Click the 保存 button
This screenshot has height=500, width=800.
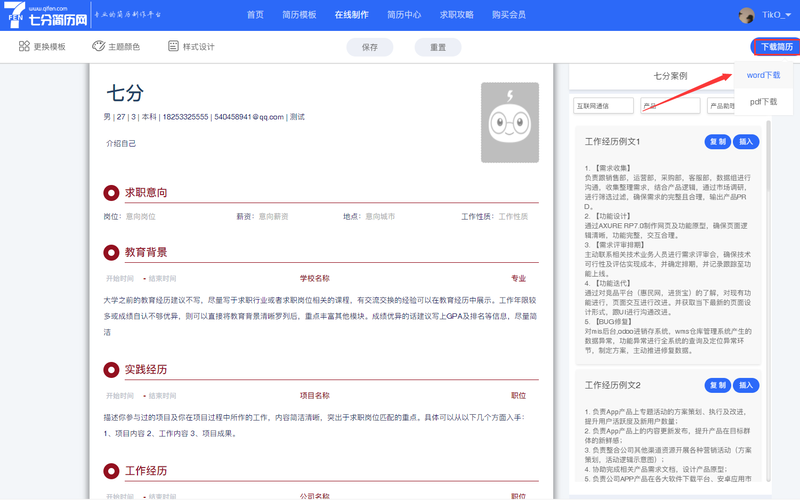point(370,47)
